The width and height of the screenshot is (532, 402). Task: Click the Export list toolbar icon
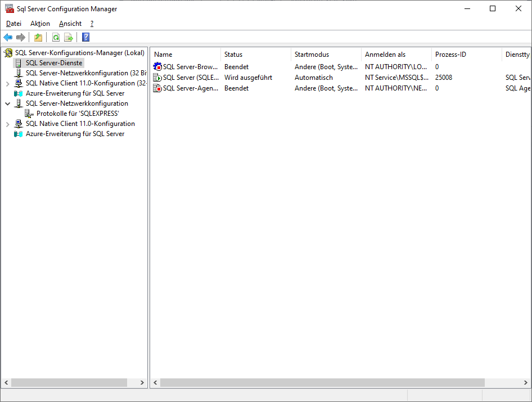[69, 38]
